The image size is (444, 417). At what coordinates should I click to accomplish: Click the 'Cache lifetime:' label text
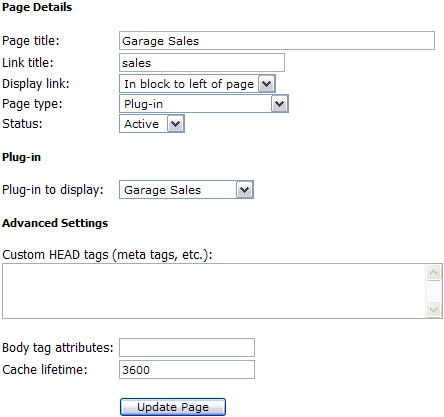45,370
